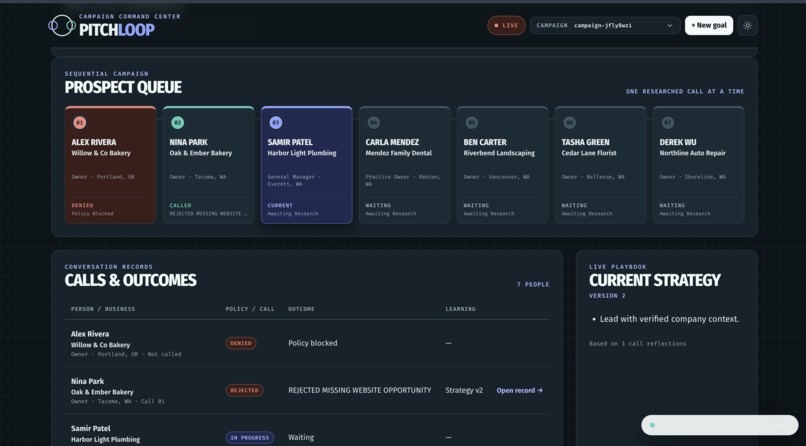Click Mendez Family Dental on queue card
This screenshot has height=446, width=806.
pyautogui.click(x=399, y=153)
